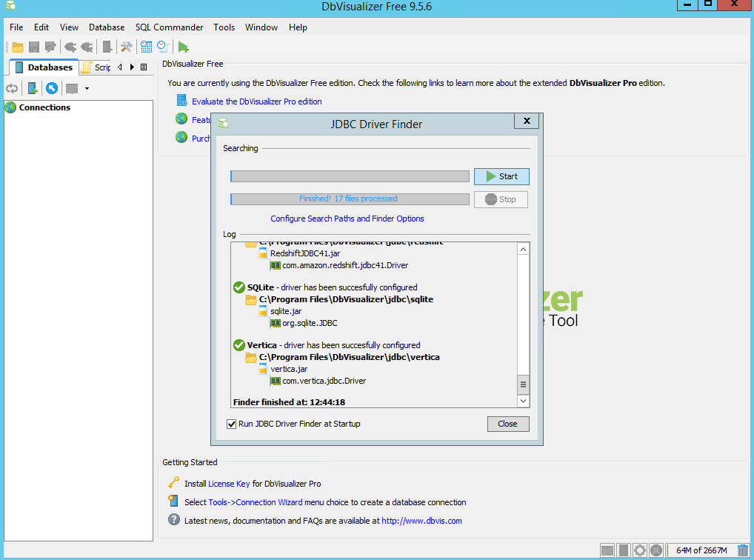Click the log scrollbar up arrow
The image size is (754, 560).
[523, 249]
